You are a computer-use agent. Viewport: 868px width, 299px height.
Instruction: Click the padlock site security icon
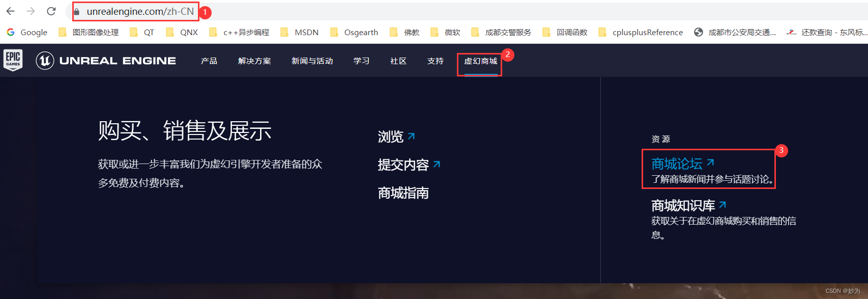tap(77, 12)
